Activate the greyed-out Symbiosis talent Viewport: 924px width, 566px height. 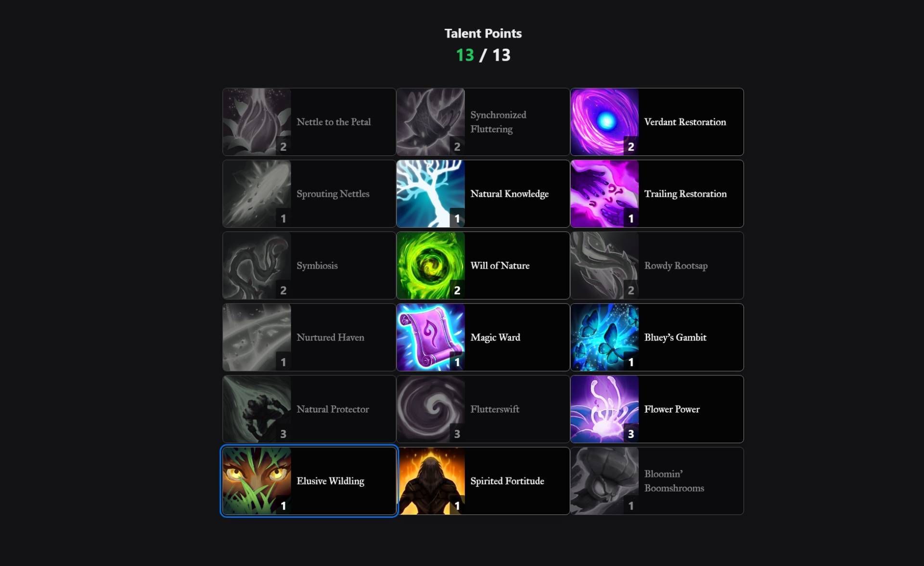309,265
